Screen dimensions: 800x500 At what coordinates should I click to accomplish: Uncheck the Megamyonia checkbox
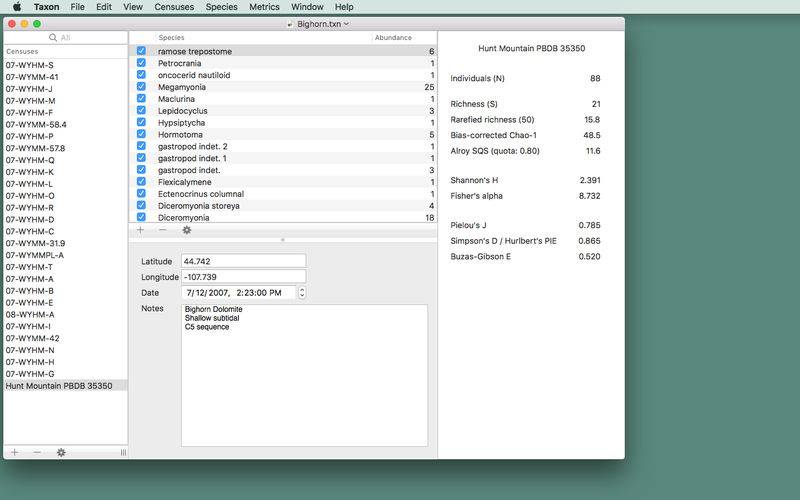pos(141,87)
